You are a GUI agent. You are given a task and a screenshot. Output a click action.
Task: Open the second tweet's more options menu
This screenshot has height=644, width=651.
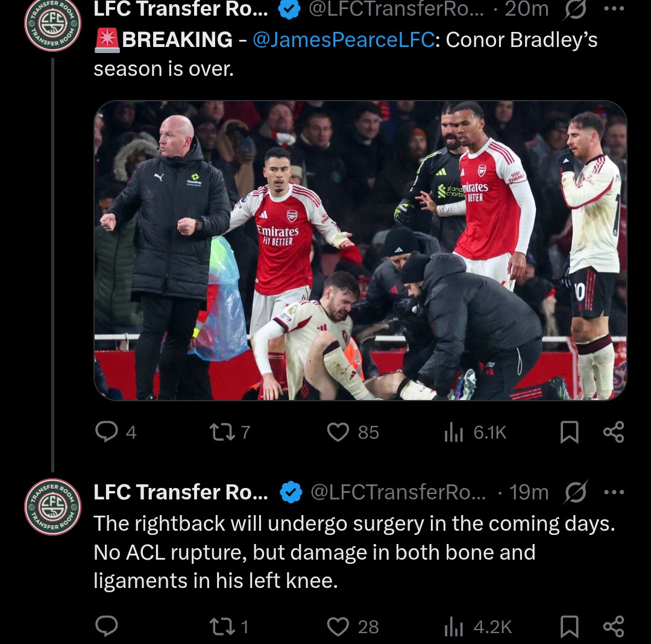pos(614,492)
